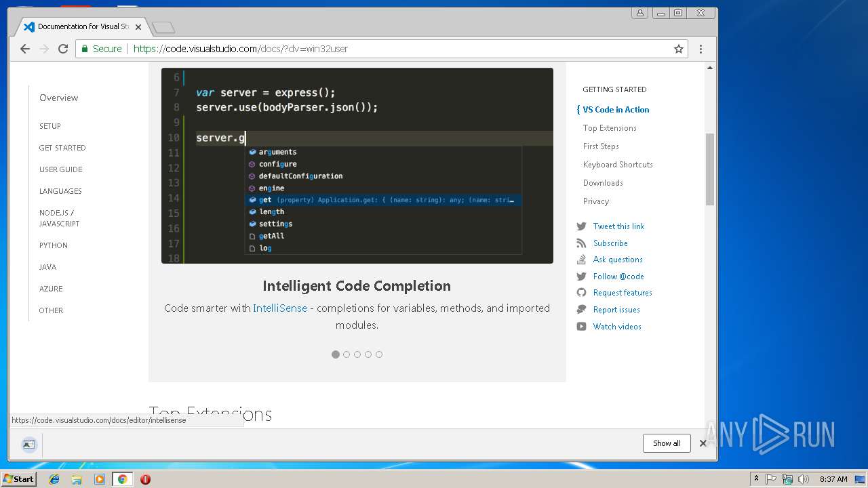
Task: Expand PYTHON section in sidebar
Action: pos(54,245)
